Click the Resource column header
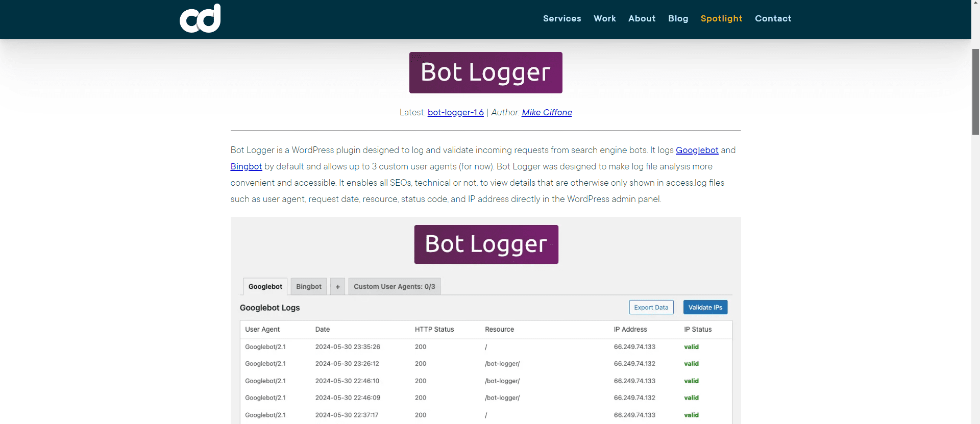The image size is (980, 424). pyautogui.click(x=499, y=329)
